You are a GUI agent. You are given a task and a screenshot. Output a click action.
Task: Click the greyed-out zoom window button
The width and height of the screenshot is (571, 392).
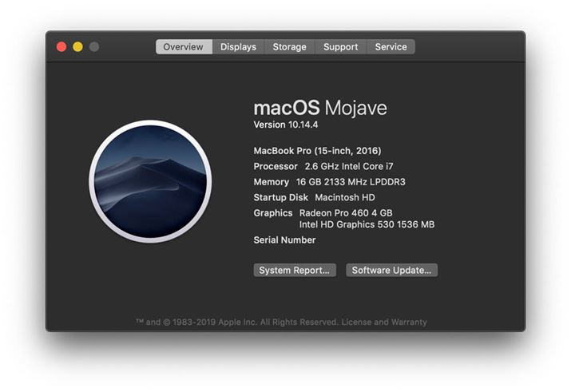(94, 47)
